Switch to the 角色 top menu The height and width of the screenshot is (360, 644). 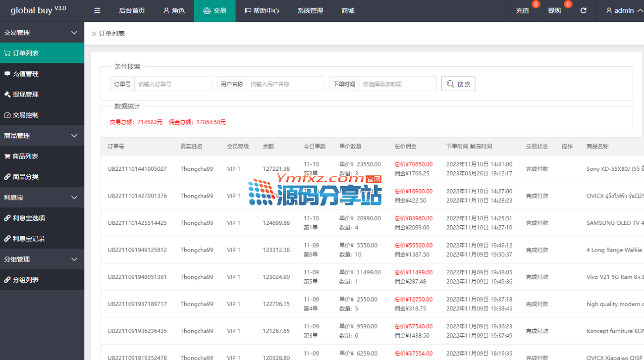174,10
